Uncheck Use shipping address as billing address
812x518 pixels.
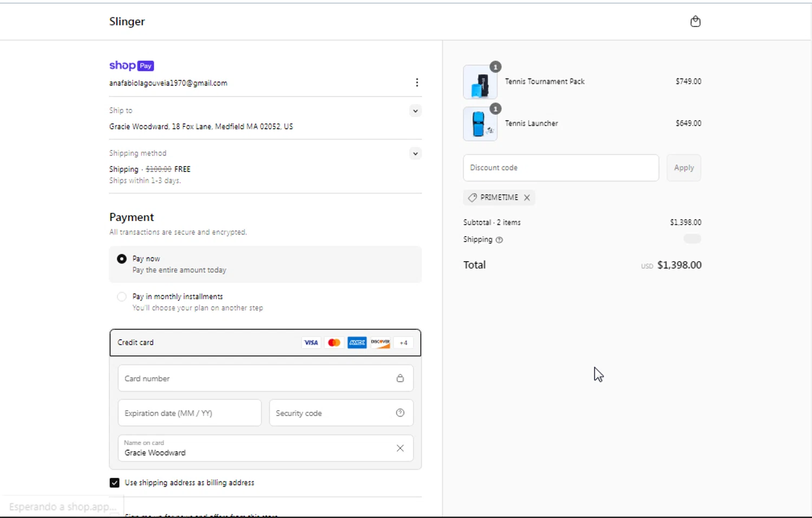click(x=114, y=483)
